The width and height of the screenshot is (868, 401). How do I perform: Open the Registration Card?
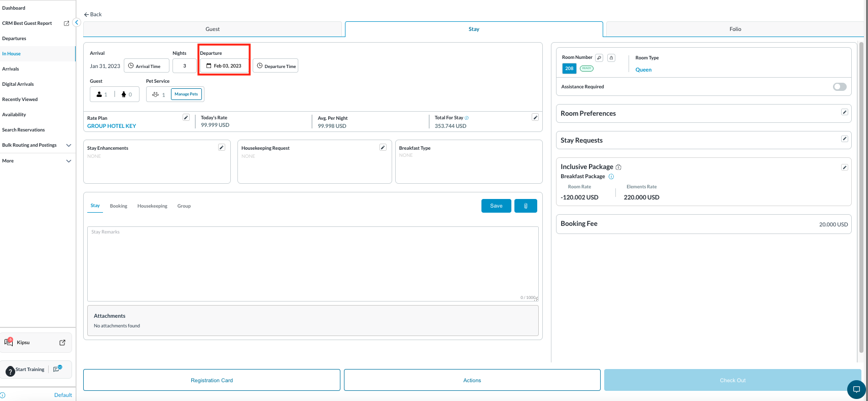click(212, 380)
